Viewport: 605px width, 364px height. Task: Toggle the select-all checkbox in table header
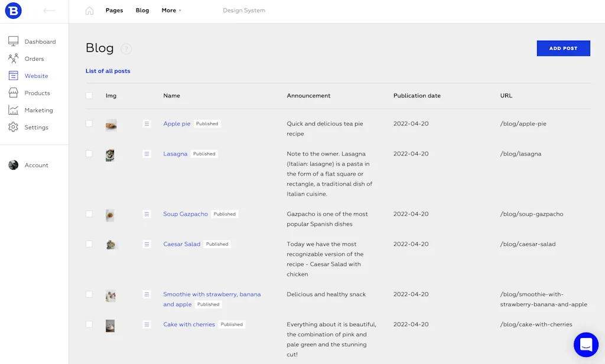(89, 96)
